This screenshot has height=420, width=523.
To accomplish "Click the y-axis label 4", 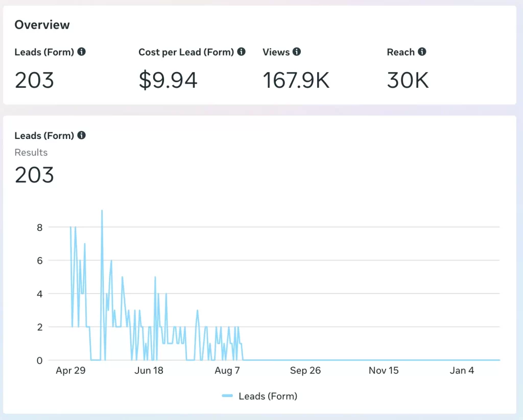I will pyautogui.click(x=40, y=294).
